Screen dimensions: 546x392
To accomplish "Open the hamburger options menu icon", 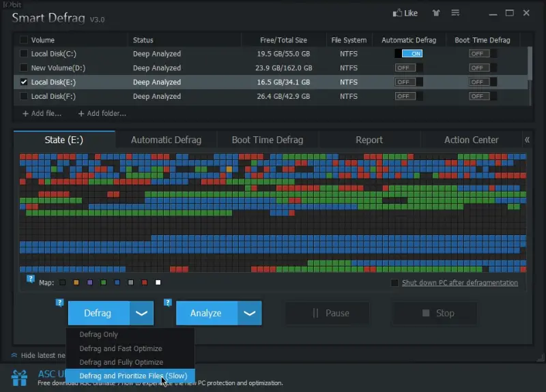I will point(455,13).
